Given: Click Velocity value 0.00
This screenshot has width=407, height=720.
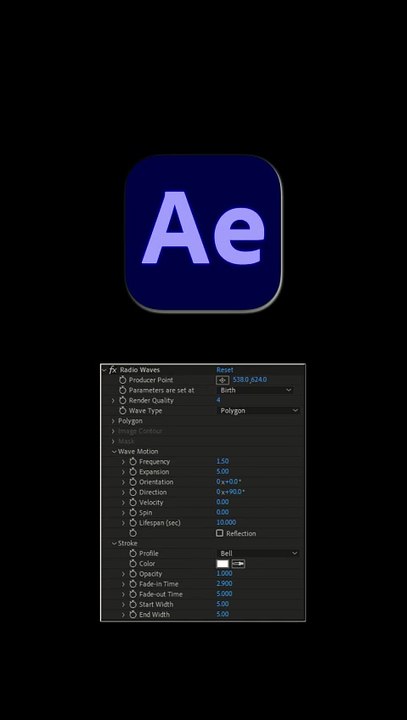Looking at the screenshot, I should [222, 502].
